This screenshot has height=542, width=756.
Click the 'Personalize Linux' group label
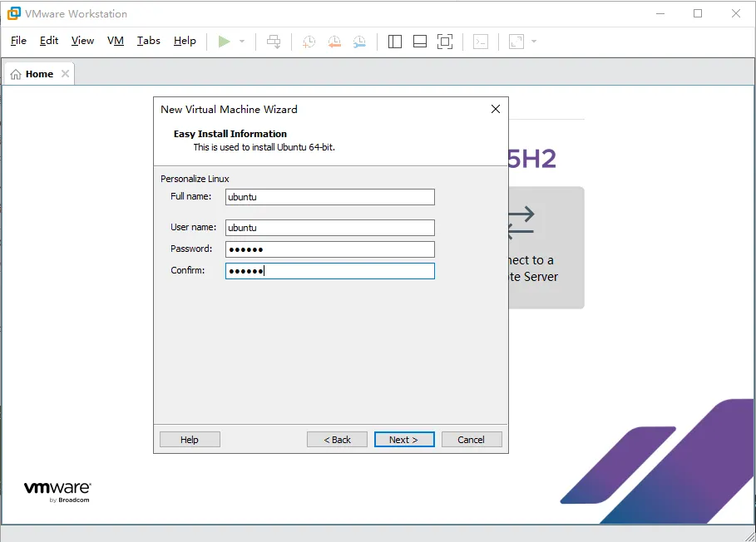click(195, 179)
